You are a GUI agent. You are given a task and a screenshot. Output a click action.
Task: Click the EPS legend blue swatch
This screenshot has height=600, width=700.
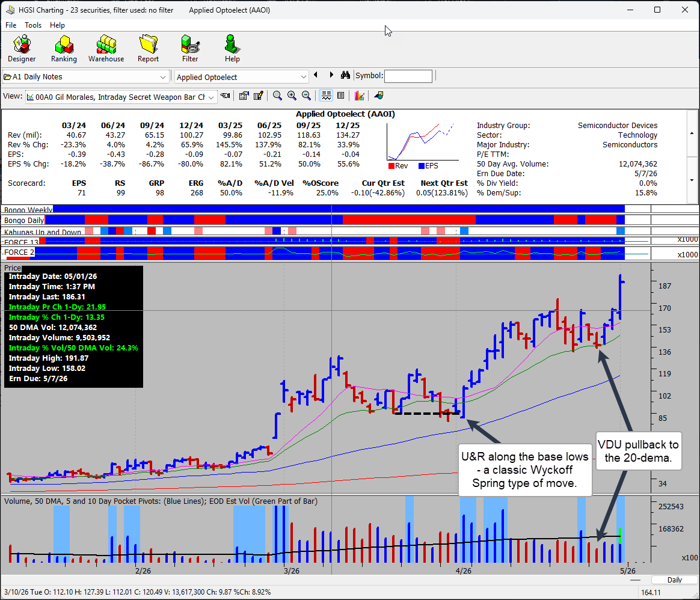click(x=421, y=166)
